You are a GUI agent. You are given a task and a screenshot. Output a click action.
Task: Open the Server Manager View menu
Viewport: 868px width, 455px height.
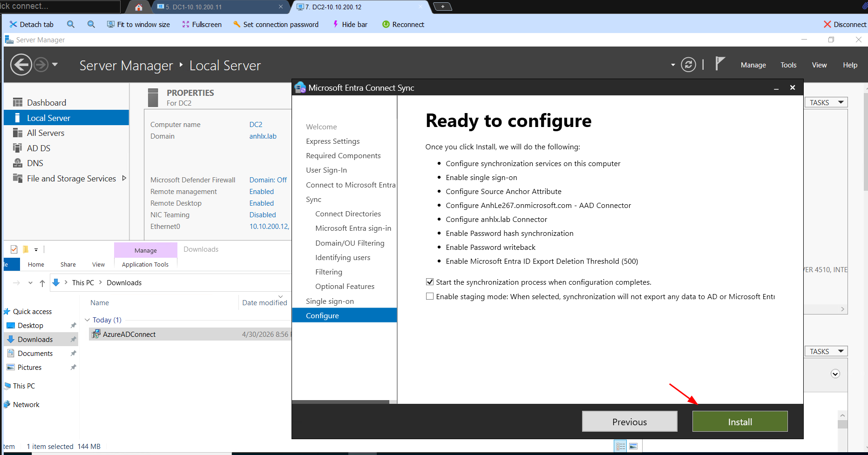coord(819,65)
